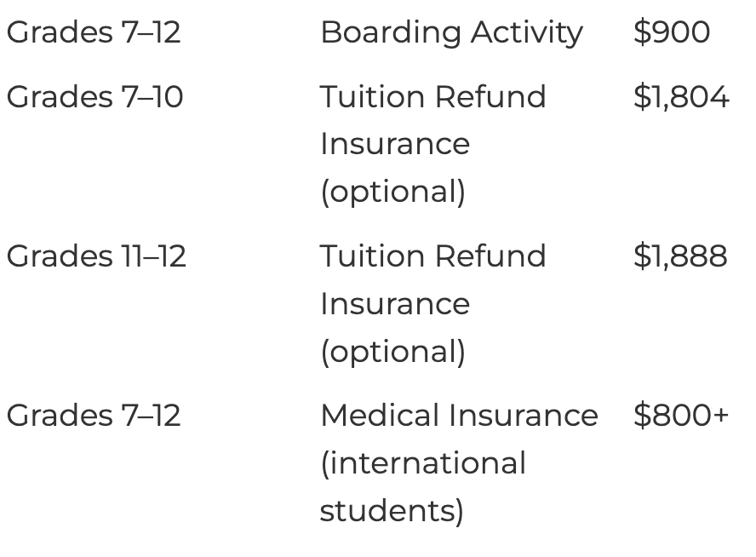Click Insurance line in the Grades 7–10 row
The width and height of the screenshot is (756, 557).
(x=395, y=144)
